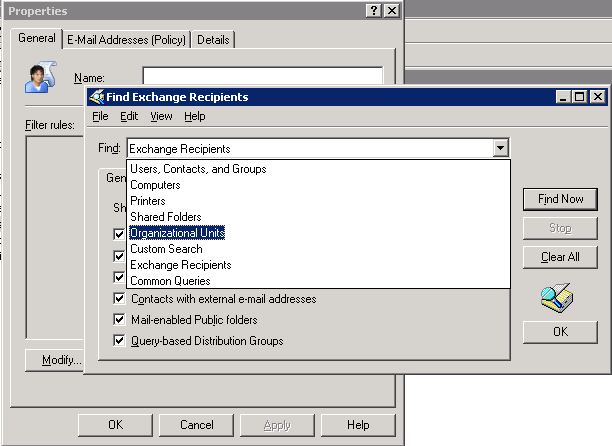The width and height of the screenshot is (612, 446).
Task: Uncheck Contacts with external e-mail addresses
Action: [119, 299]
